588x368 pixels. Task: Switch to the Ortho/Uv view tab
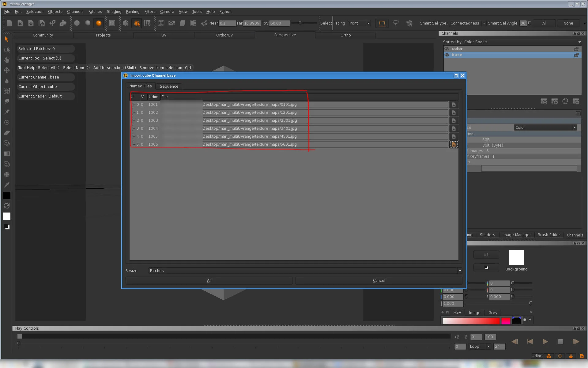coord(224,35)
